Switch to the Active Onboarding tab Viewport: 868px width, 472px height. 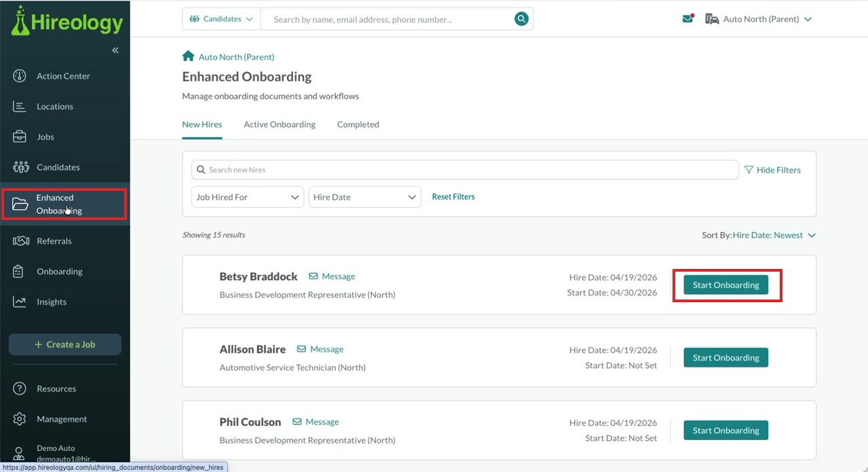(280, 124)
